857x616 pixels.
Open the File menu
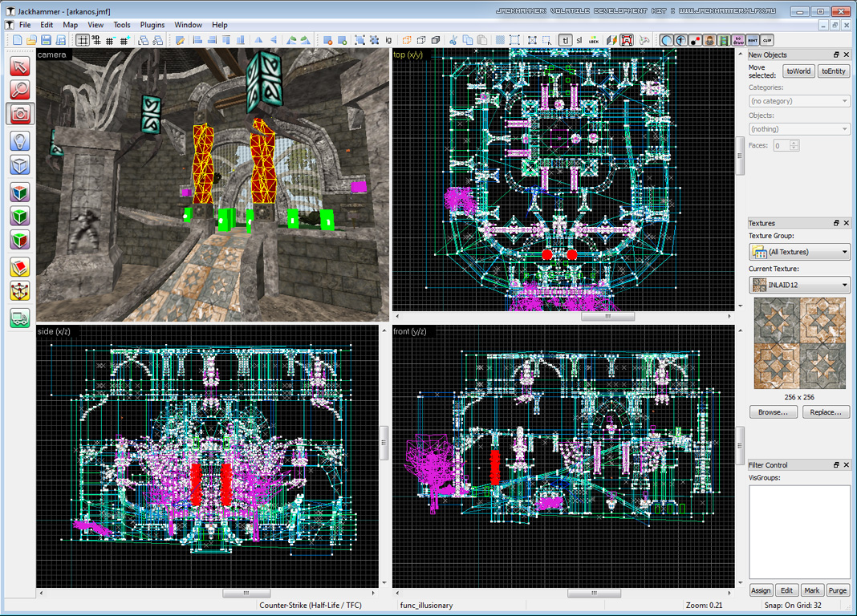[x=25, y=25]
